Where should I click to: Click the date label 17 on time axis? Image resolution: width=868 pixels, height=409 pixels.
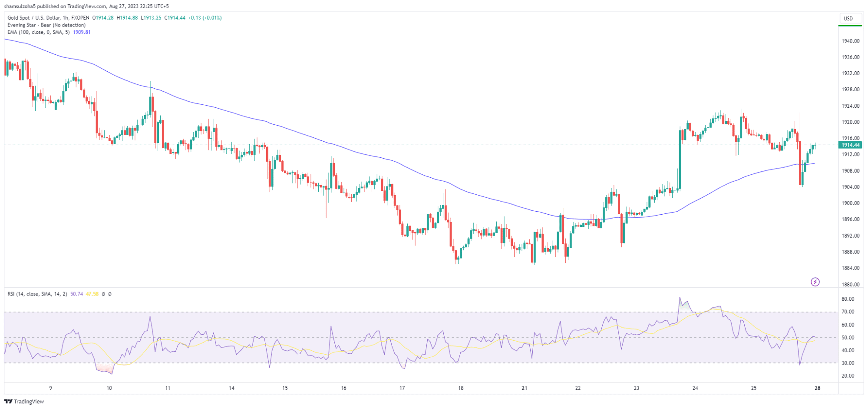pyautogui.click(x=402, y=388)
